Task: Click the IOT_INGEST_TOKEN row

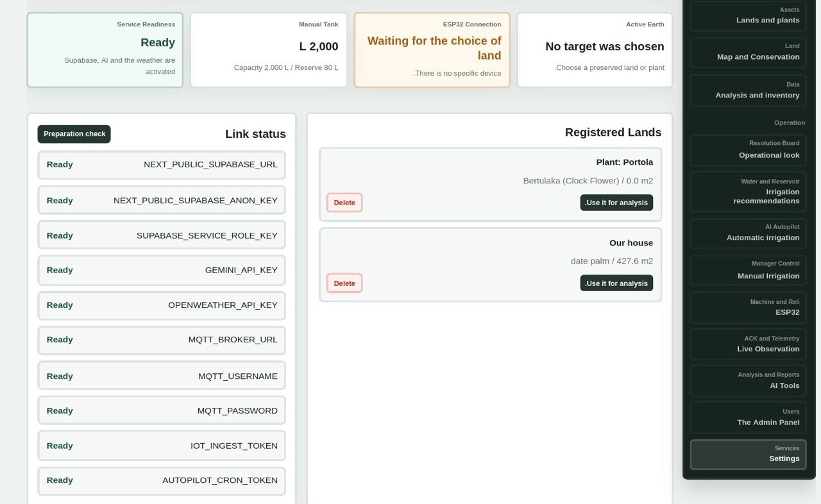Action: coord(162,446)
